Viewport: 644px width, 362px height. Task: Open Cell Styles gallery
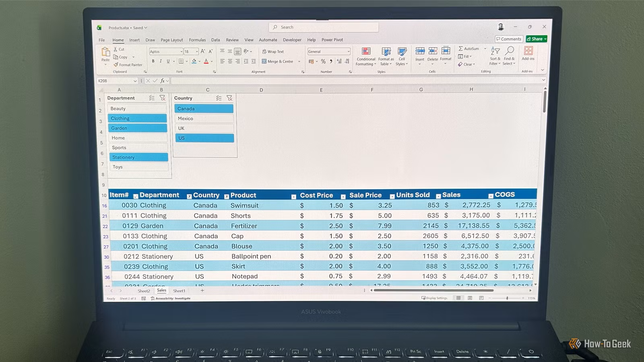tap(402, 56)
